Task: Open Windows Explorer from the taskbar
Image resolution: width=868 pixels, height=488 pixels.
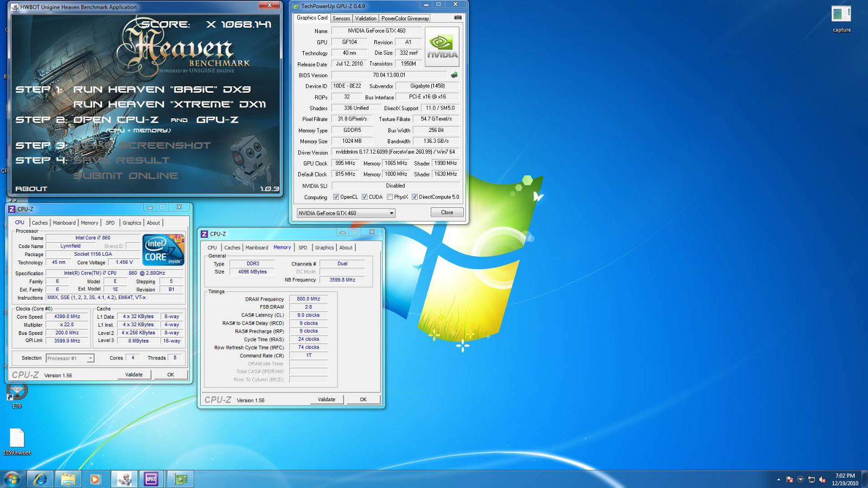Action: point(68,479)
